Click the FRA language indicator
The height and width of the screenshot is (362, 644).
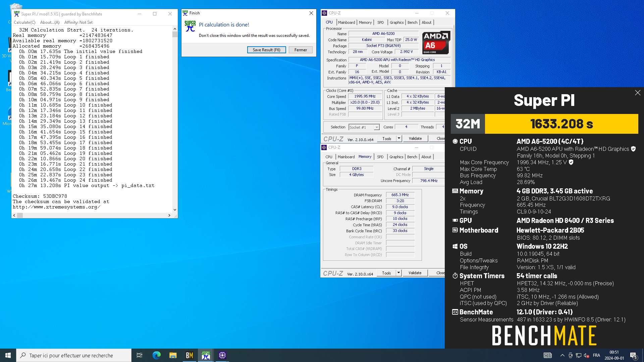[x=596, y=355]
